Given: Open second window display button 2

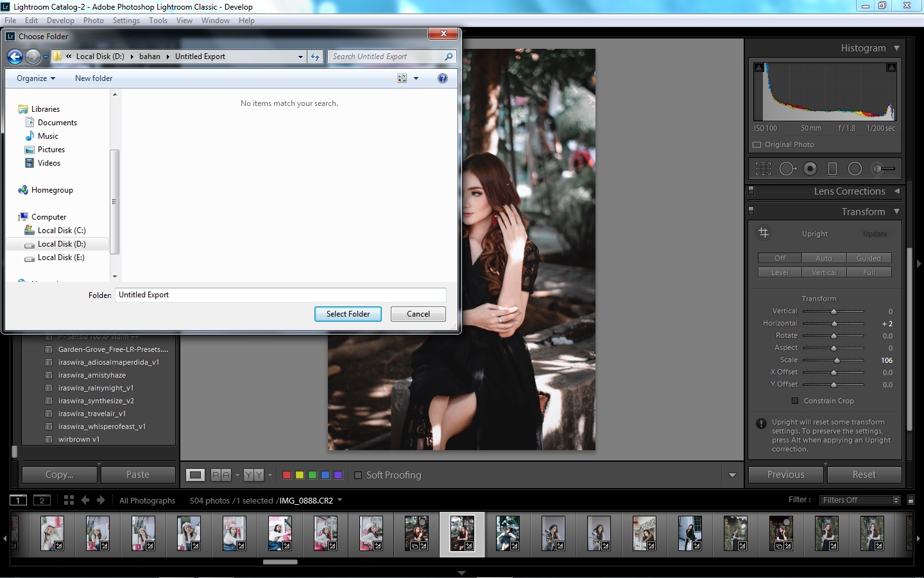Looking at the screenshot, I should click(x=42, y=500).
